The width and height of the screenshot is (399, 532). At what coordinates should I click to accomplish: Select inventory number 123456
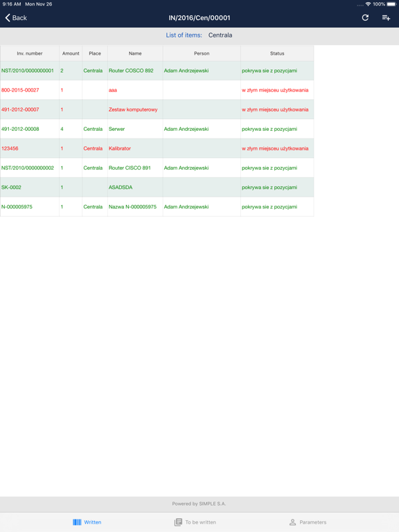tap(10, 148)
